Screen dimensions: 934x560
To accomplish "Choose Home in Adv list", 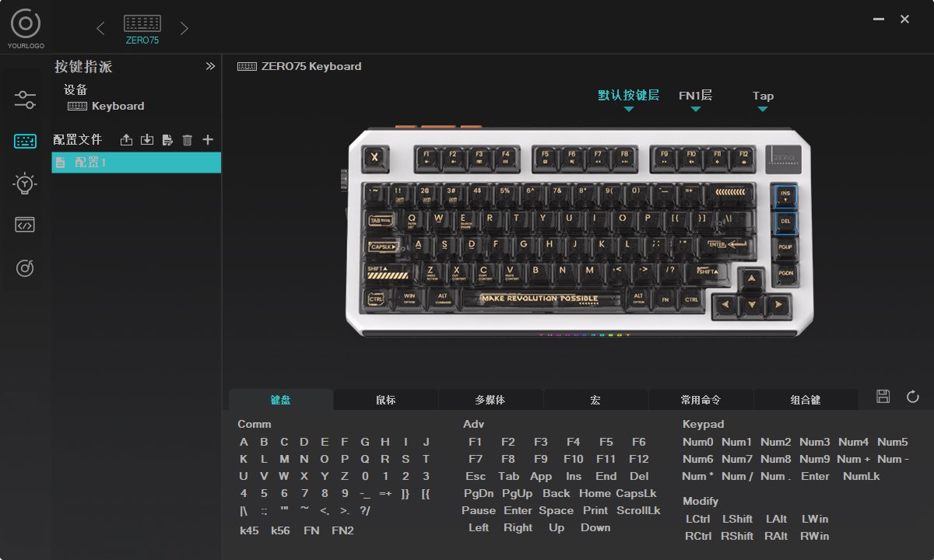I will click(x=595, y=493).
